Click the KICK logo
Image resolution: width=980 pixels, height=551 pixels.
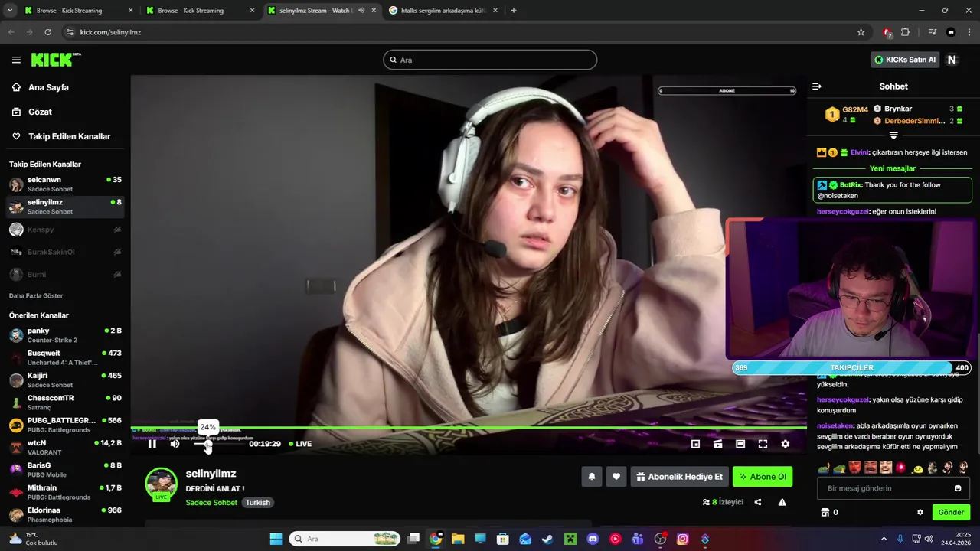click(x=56, y=59)
